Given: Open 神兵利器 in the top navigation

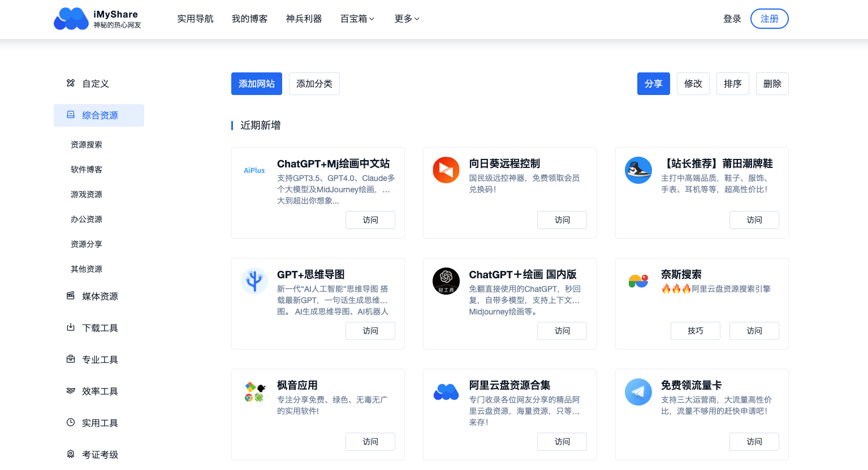Looking at the screenshot, I should click(304, 19).
